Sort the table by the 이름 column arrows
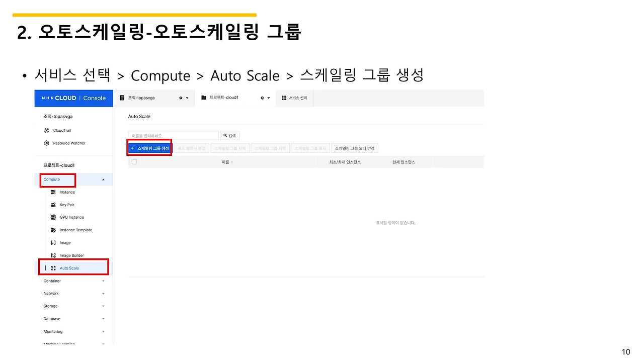Viewport: 644px width, 362px height. coord(232,162)
